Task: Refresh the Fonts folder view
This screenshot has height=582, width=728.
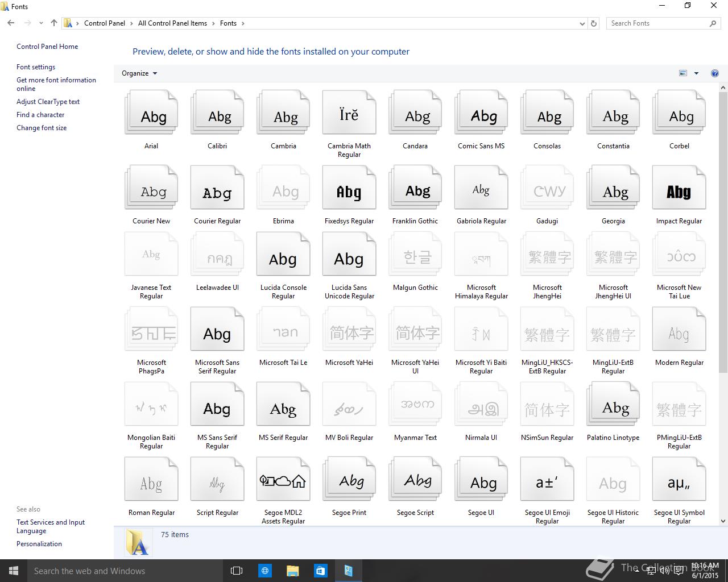Action: 594,23
